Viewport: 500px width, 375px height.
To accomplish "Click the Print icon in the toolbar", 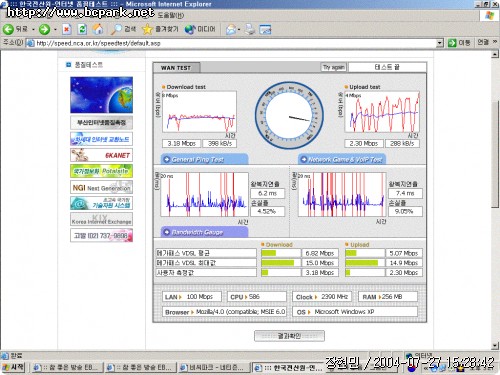I will (250, 29).
